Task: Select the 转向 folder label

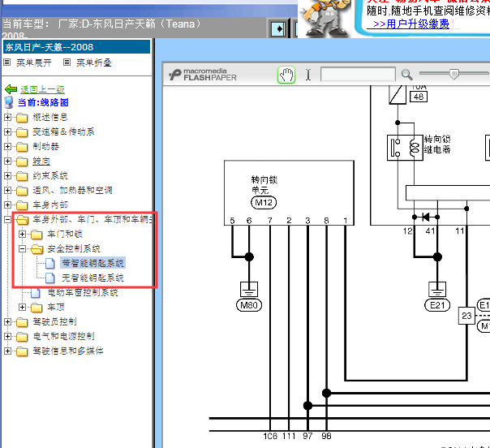Action: [x=41, y=162]
